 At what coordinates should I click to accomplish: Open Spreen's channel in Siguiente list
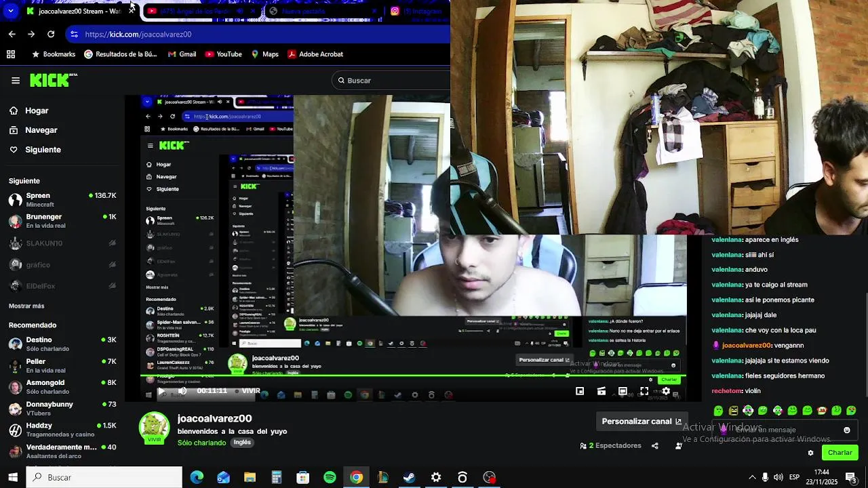[62, 199]
